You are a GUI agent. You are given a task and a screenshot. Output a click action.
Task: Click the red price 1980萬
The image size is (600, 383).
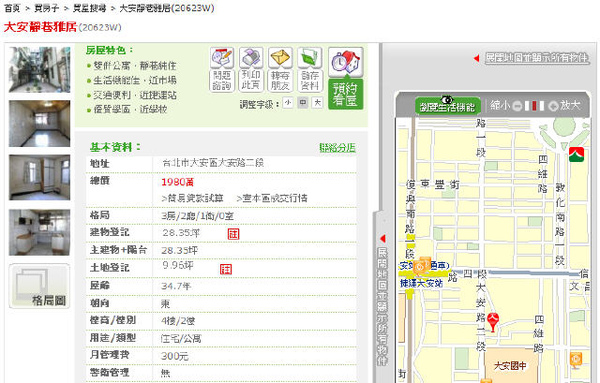pos(178,182)
